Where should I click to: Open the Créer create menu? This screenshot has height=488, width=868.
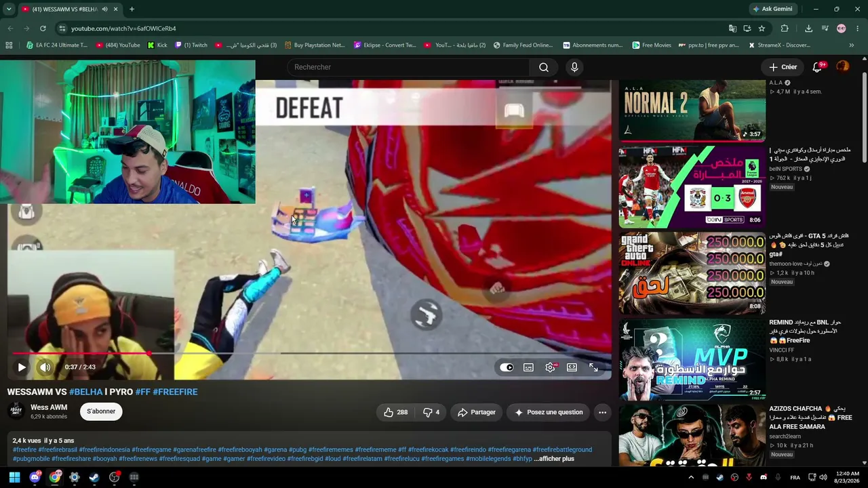(x=783, y=67)
